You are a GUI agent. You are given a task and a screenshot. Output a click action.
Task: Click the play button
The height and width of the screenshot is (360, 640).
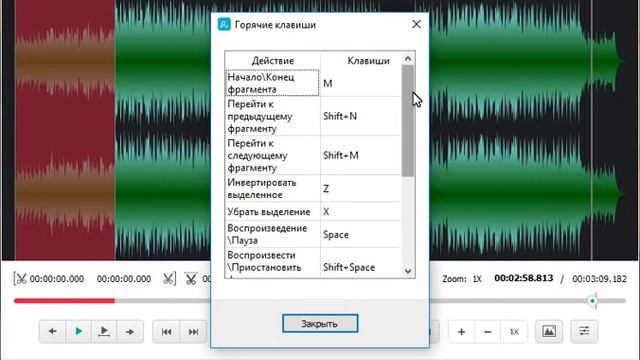[x=78, y=331]
